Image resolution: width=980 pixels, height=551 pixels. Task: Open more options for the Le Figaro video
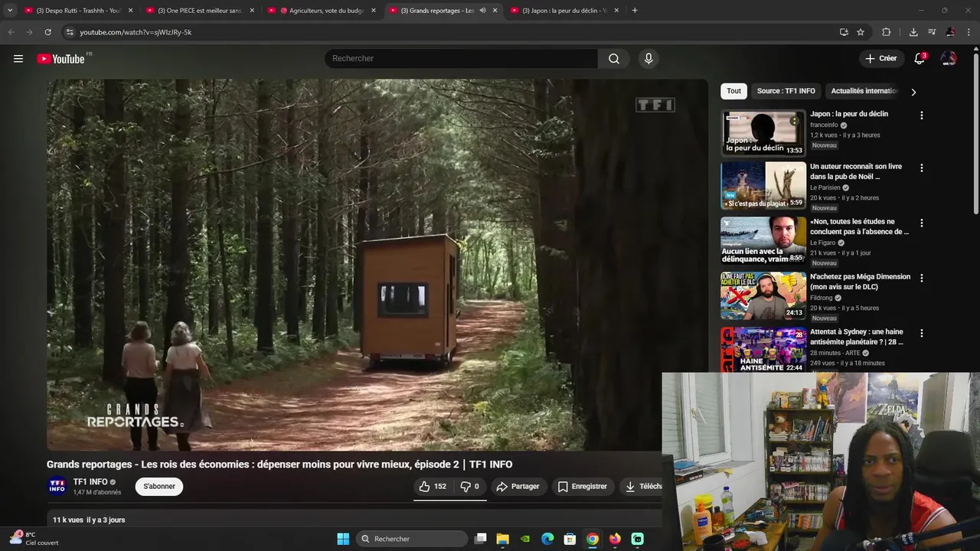coord(922,223)
